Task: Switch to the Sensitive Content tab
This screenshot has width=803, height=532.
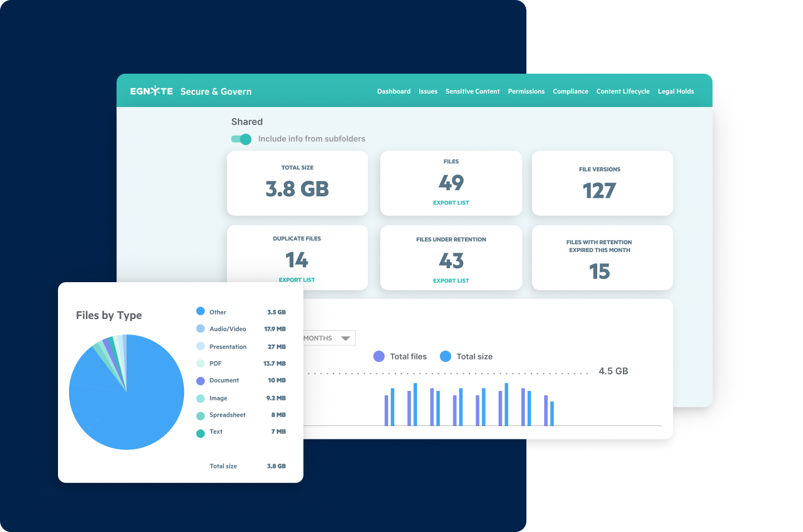Action: pos(472,91)
